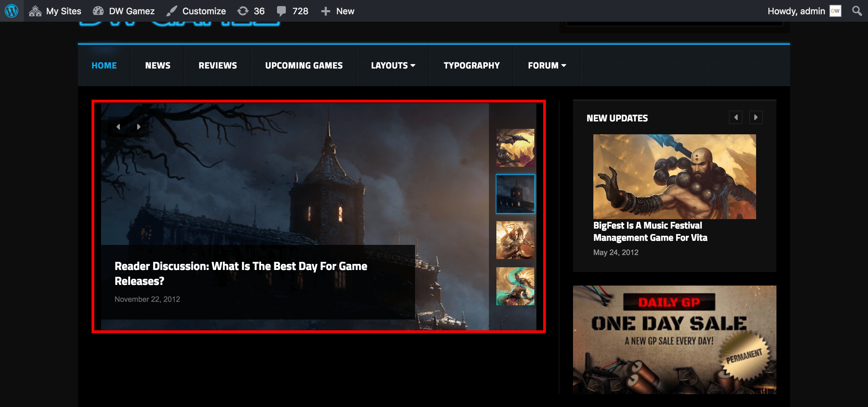Go to the HOME nav item
This screenshot has width=868, height=407.
(104, 65)
